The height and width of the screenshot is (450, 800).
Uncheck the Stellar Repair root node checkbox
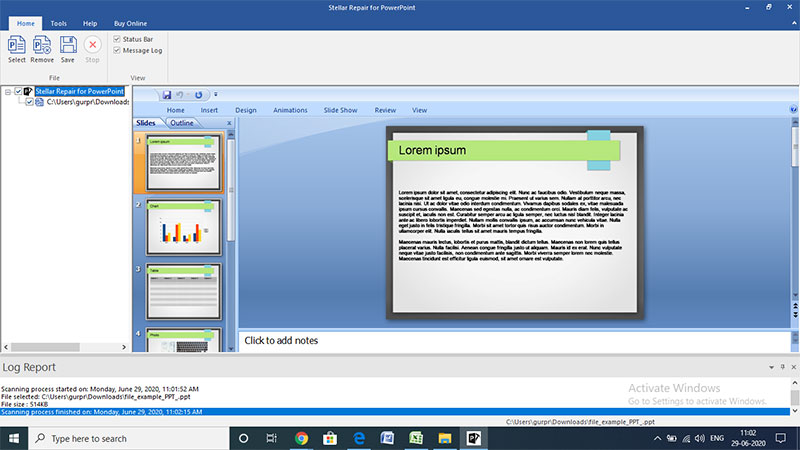point(18,91)
